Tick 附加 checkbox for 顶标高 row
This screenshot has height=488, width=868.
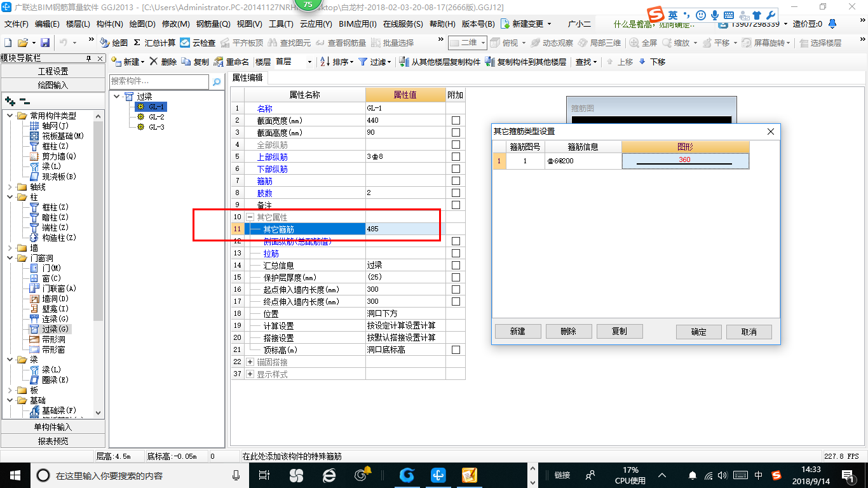pos(456,350)
